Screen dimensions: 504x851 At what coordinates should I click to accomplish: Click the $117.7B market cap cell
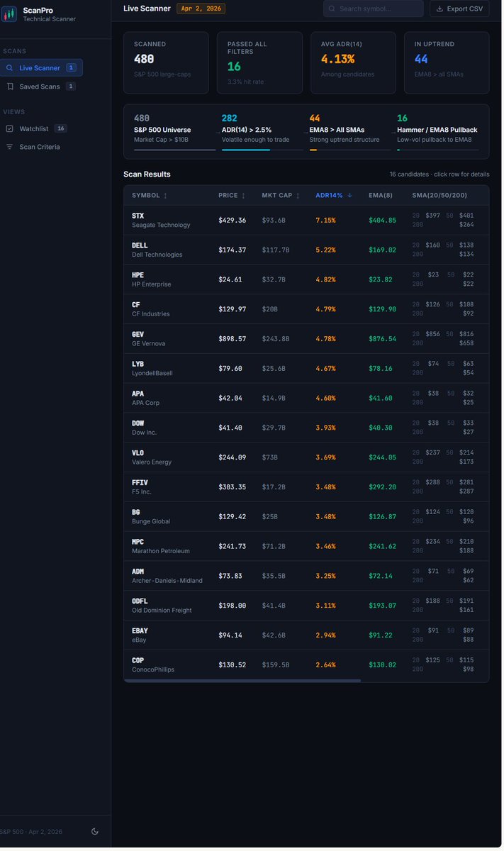point(276,250)
